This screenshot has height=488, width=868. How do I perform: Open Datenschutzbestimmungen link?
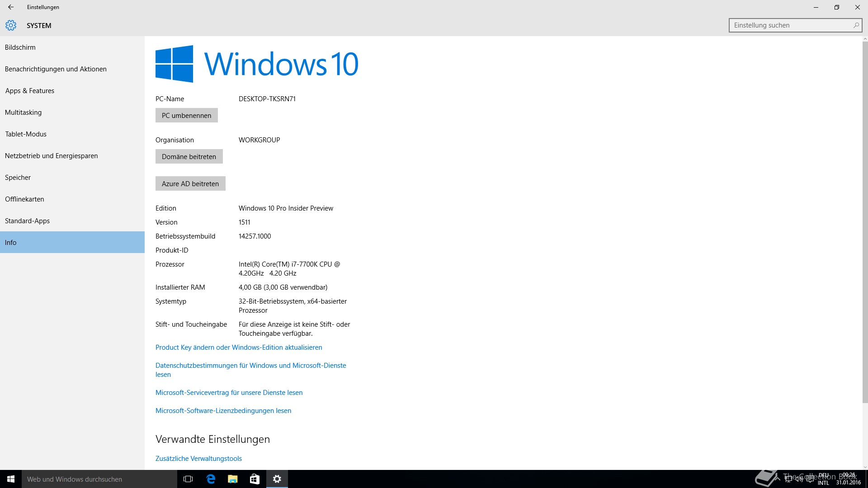[251, 370]
